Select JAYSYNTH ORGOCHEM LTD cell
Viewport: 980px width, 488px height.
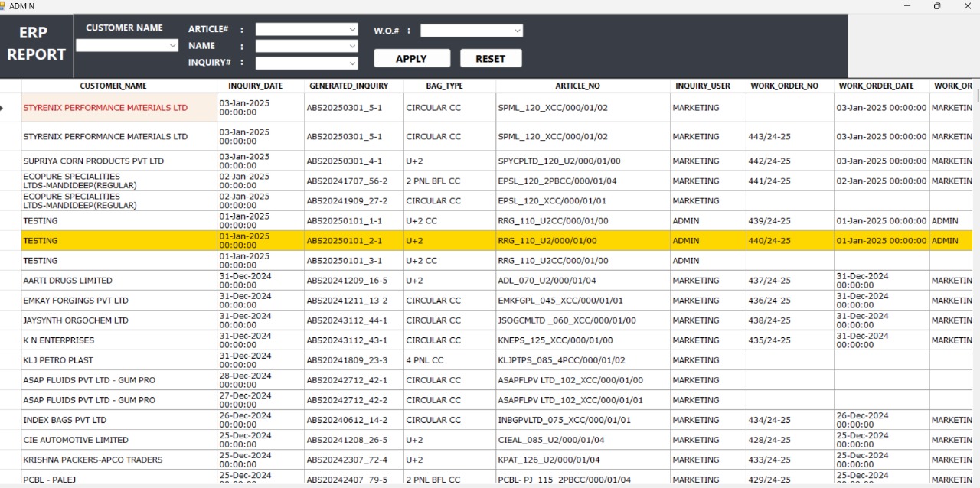[x=119, y=320]
